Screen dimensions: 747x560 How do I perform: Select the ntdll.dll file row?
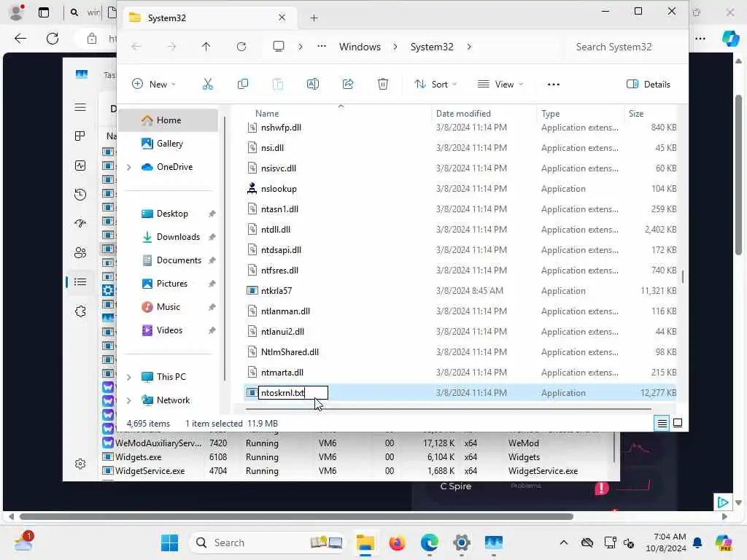coord(460,230)
